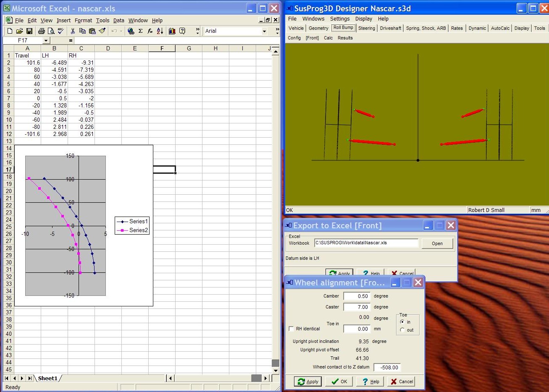Select the Toe in radio button
Image resolution: width=549 pixels, height=392 pixels.
[x=402, y=322]
